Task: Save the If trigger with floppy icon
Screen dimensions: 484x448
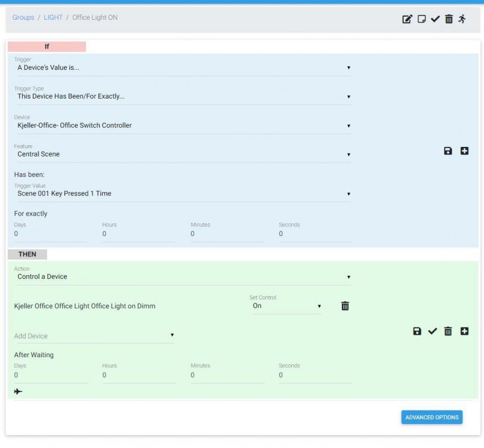Action: 448,152
